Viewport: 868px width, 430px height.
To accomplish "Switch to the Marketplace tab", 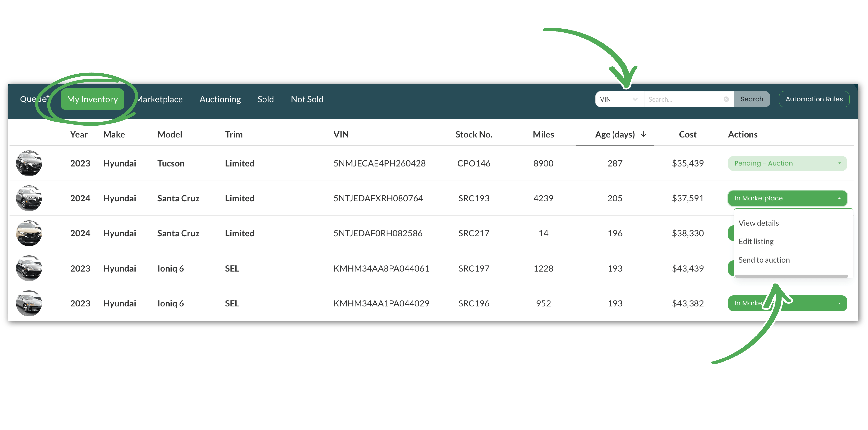I will [x=160, y=99].
